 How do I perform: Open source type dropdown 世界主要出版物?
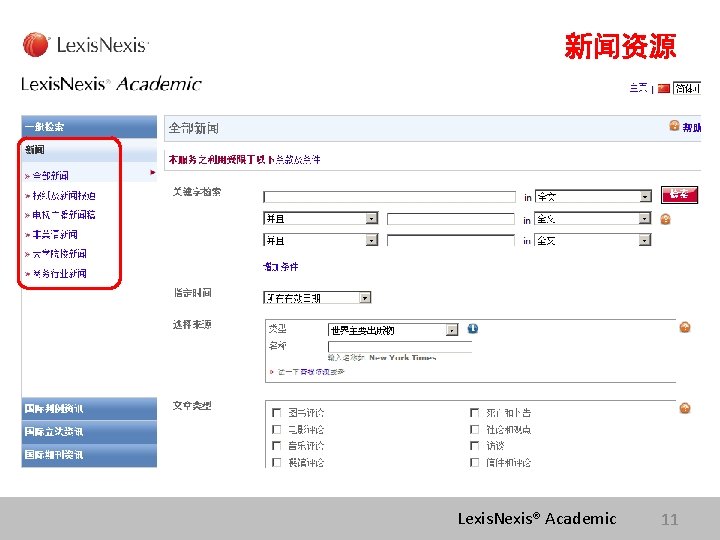393,330
